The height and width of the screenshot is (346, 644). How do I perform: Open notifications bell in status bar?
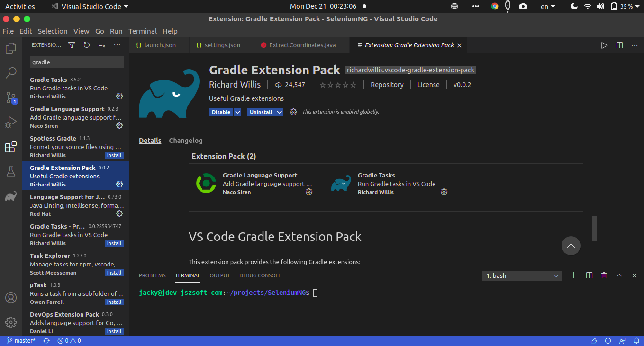pos(635,341)
